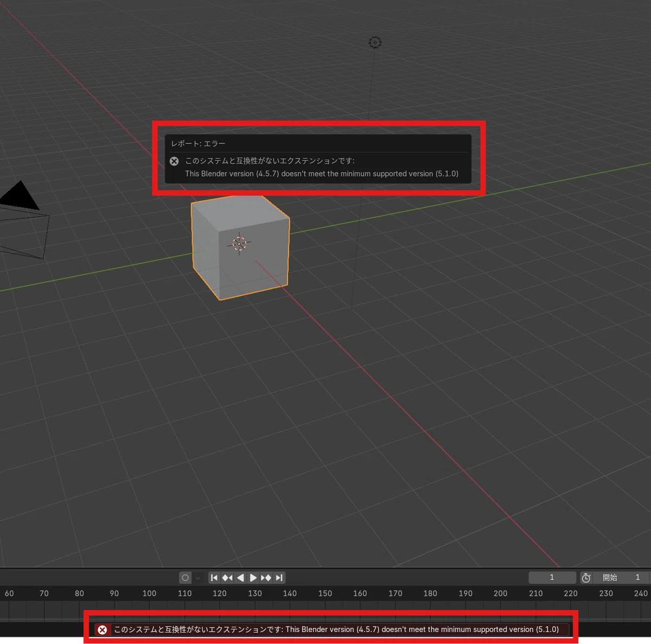Click the error icon in the report popup
Viewport: 651px width, 644px height.
174,161
